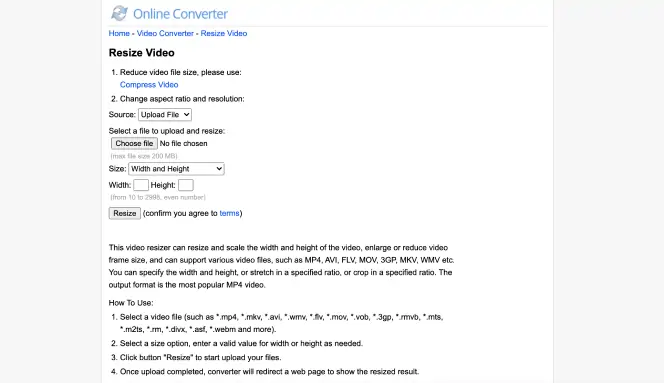Viewport: 664px width, 383px height.
Task: Select the Resize Video breadcrumb
Action: [x=224, y=33]
